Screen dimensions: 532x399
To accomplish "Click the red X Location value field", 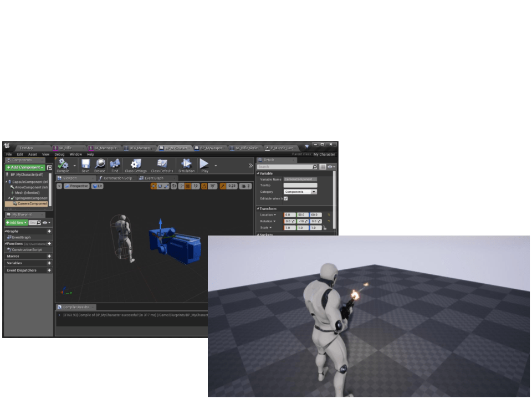I will [290, 215].
